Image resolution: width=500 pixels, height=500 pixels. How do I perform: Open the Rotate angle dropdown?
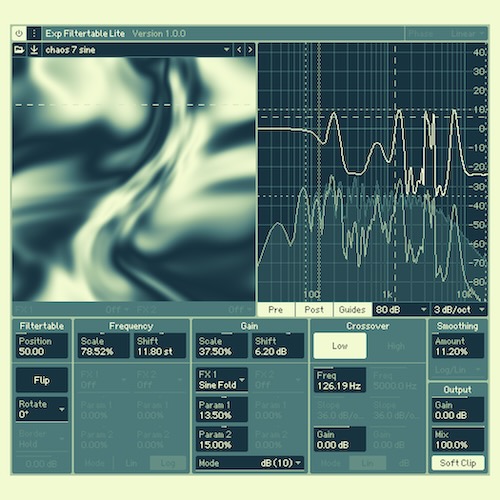pyautogui.click(x=42, y=409)
